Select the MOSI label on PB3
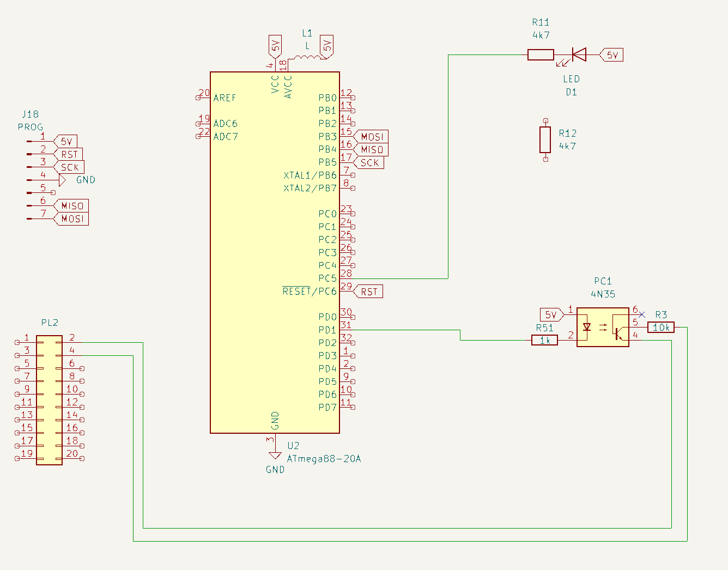Screen dimensions: 728x570 tap(371, 137)
